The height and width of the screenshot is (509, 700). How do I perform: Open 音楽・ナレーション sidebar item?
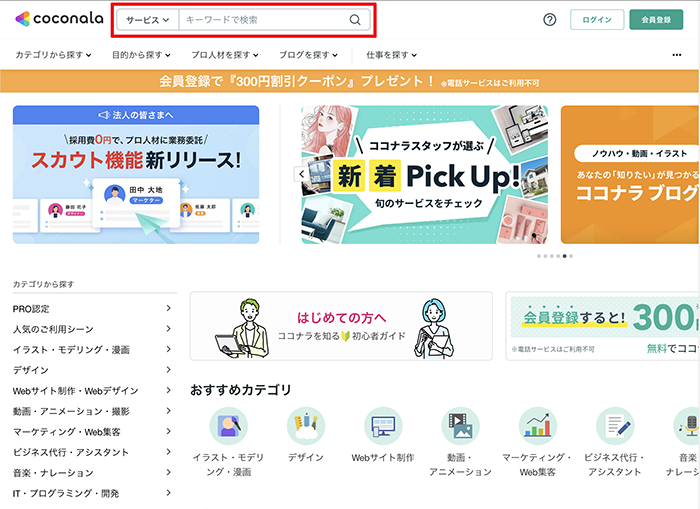click(x=92, y=473)
